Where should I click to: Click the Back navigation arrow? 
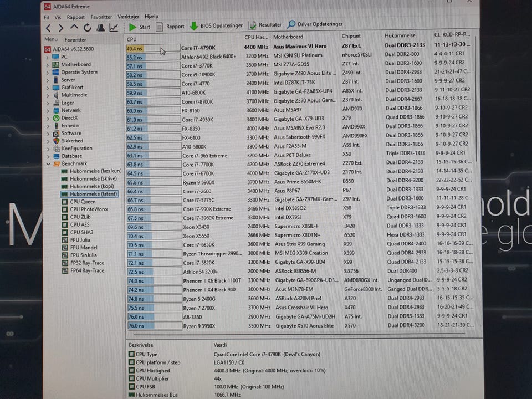48,28
